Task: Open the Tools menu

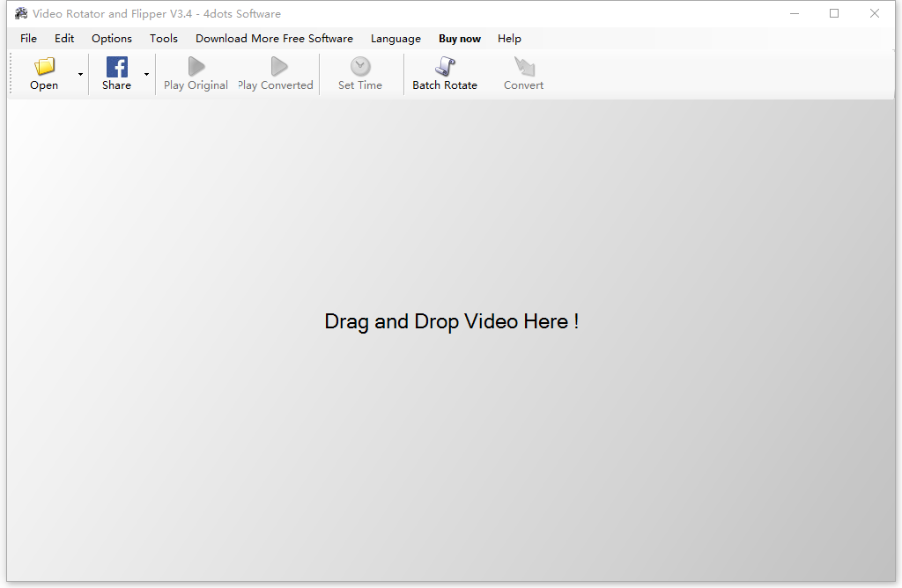Action: coord(164,39)
